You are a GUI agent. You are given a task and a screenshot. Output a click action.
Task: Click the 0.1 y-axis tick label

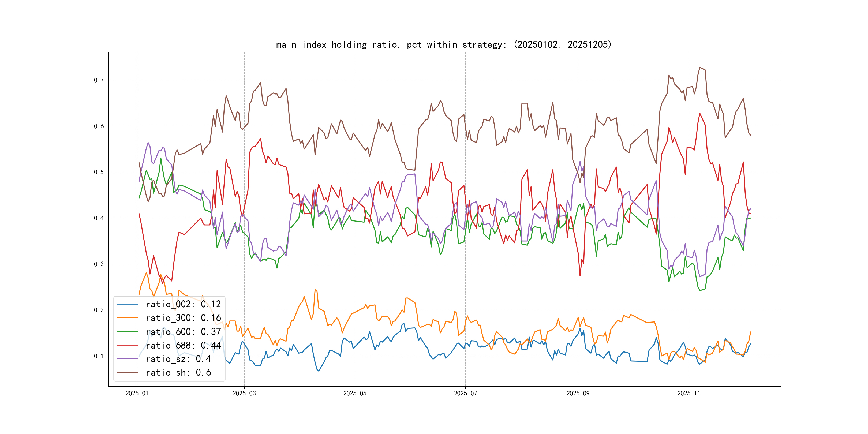99,356
